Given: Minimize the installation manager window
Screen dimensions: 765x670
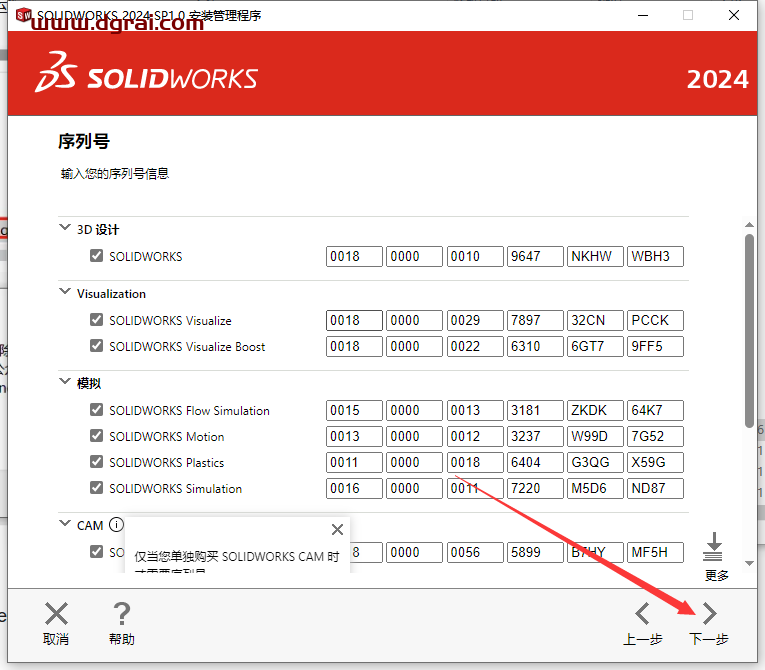Looking at the screenshot, I should [x=643, y=15].
